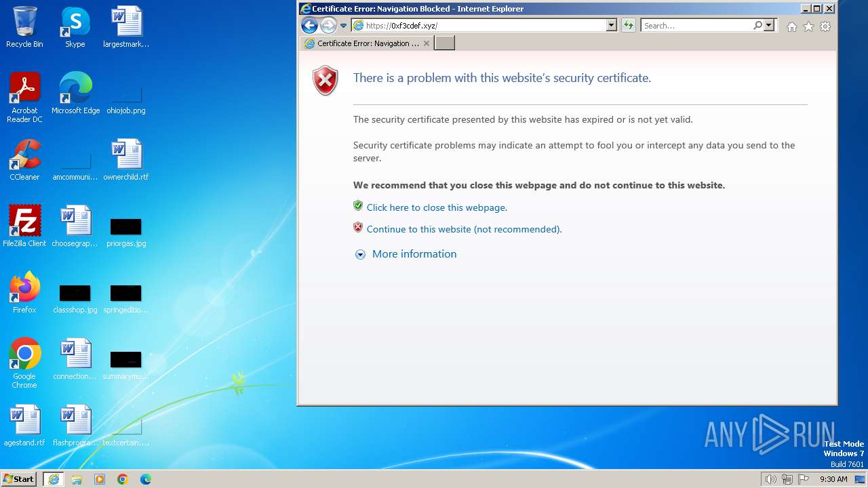Open the Tools gear icon

825,26
